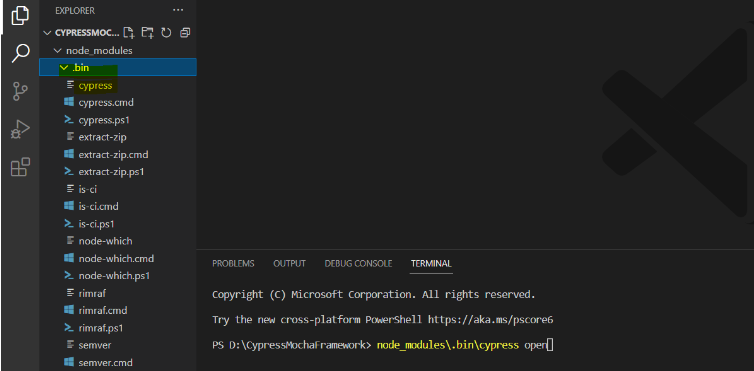Image resolution: width=754 pixels, height=371 pixels.
Task: Open the extract-zip.cmd file
Action: pos(118,155)
